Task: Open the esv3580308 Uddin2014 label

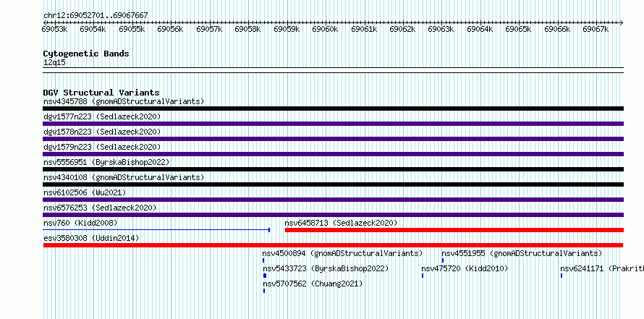Action: pos(91,238)
